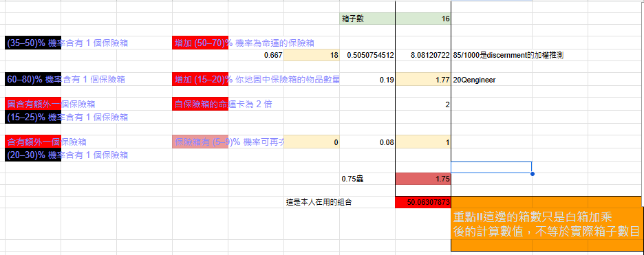Select the cell containing 0.667
The height and width of the screenshot is (255, 644).
(x=255, y=56)
